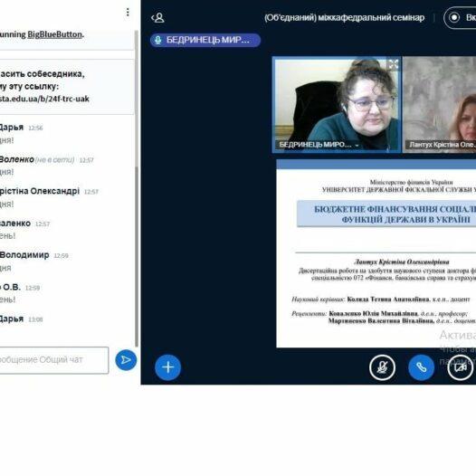476x476 pixels.
Task: Click the recording indicator button
Action: pos(460,17)
